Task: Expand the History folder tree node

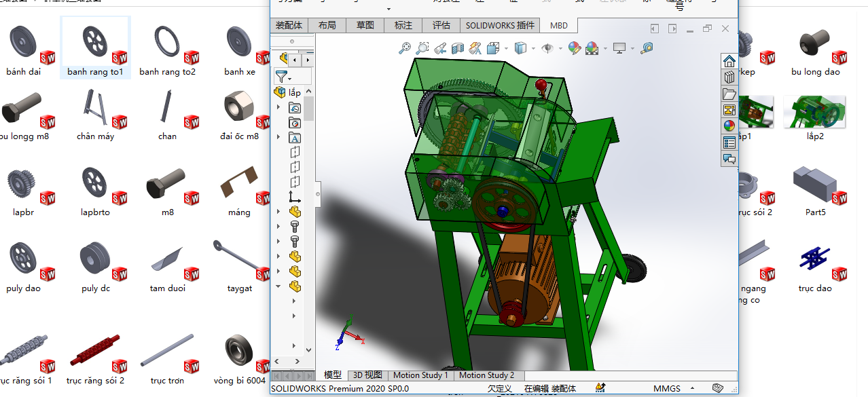Action: [278, 108]
